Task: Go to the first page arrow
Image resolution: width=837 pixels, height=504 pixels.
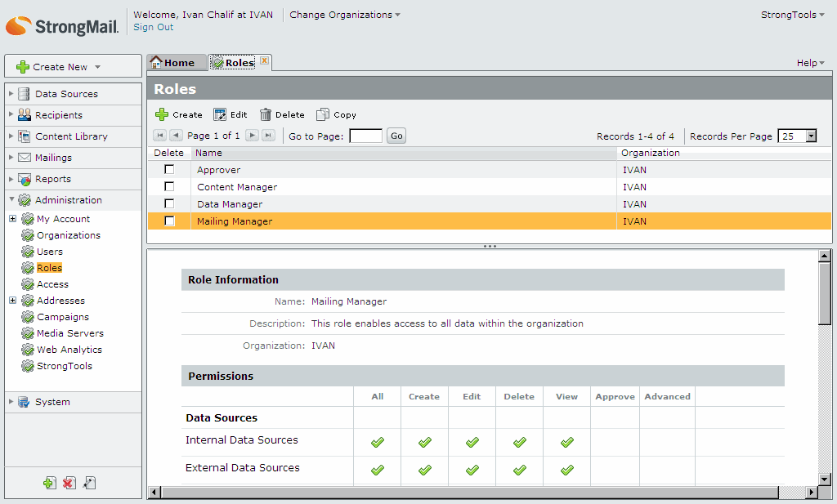Action: [159, 136]
